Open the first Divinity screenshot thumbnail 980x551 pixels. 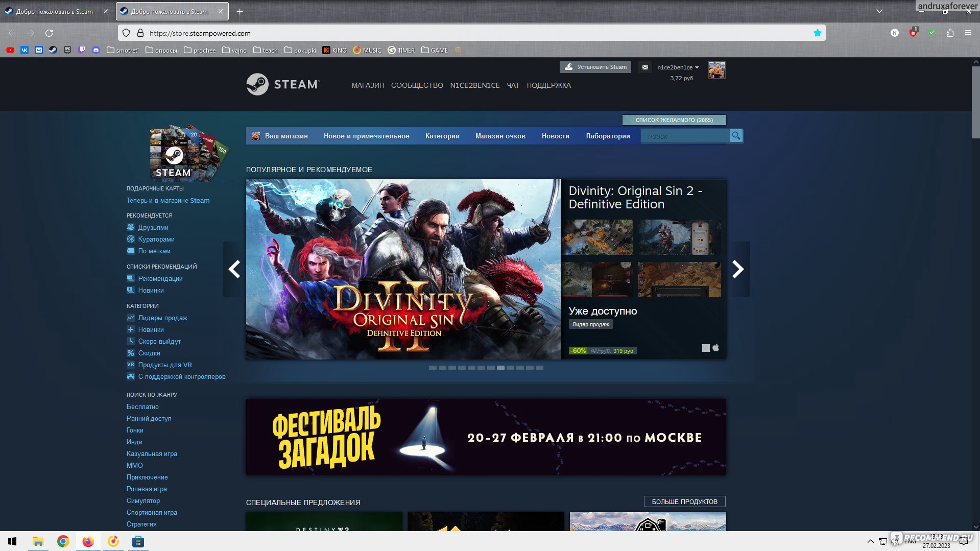click(598, 237)
